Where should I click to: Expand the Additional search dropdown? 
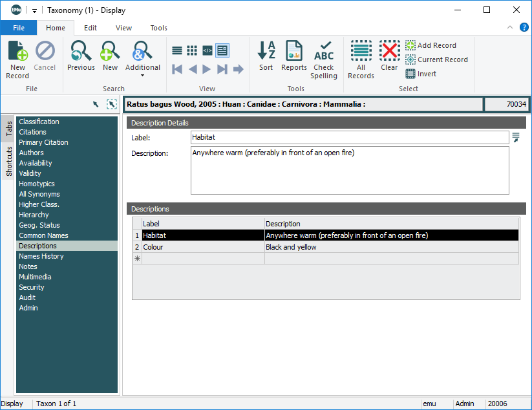point(142,75)
